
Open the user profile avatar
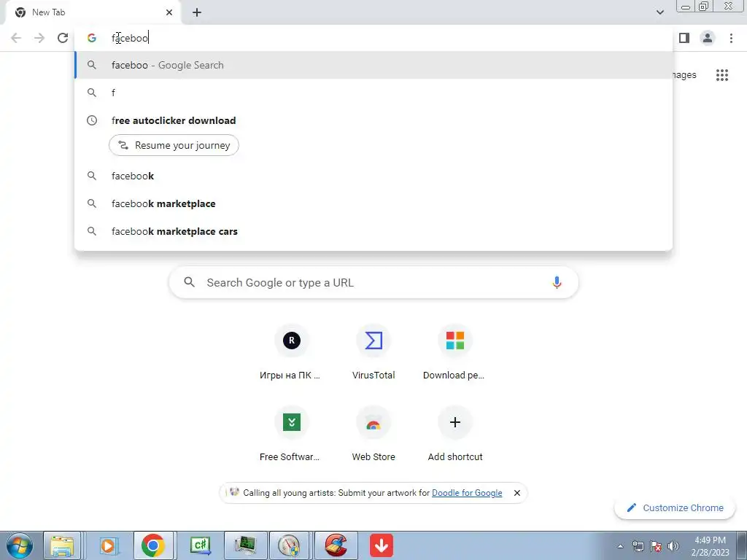(x=708, y=38)
